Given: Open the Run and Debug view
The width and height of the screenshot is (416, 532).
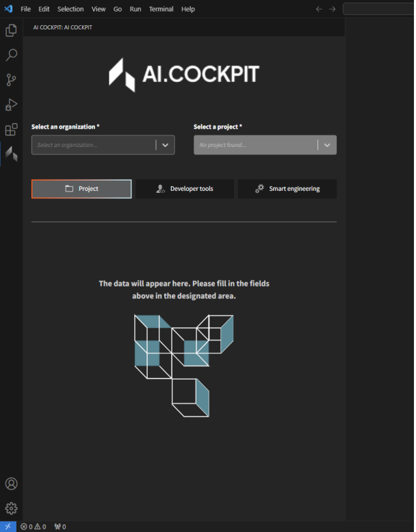Looking at the screenshot, I should point(11,105).
